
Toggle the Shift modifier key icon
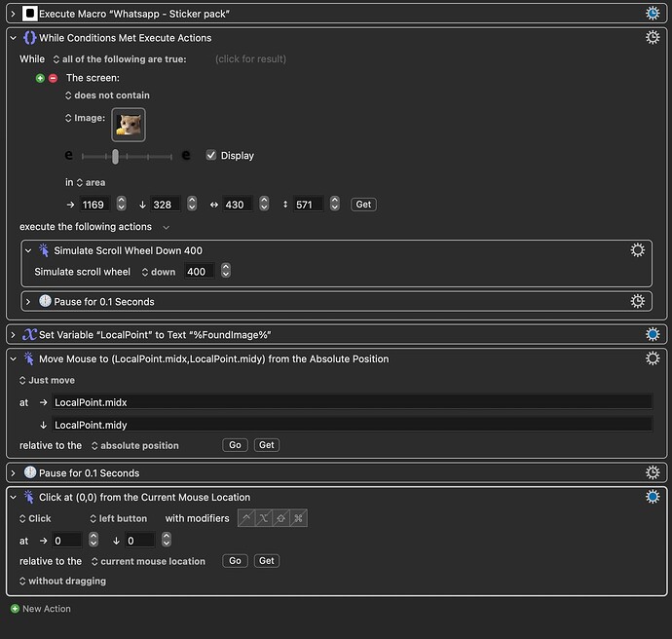pos(280,518)
